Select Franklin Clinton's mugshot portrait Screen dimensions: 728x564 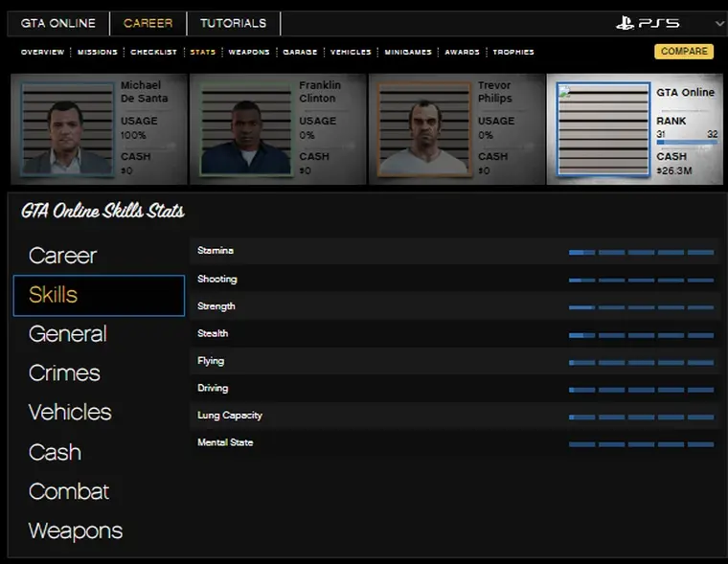point(245,129)
